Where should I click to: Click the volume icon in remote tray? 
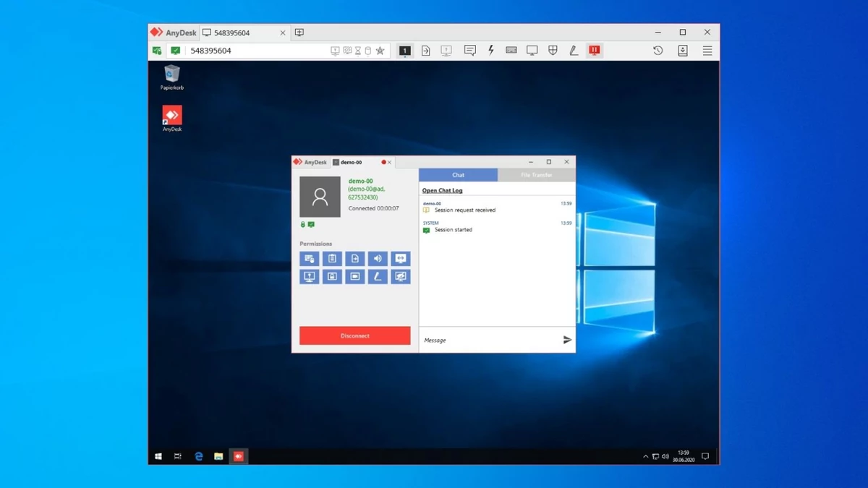pyautogui.click(x=665, y=456)
